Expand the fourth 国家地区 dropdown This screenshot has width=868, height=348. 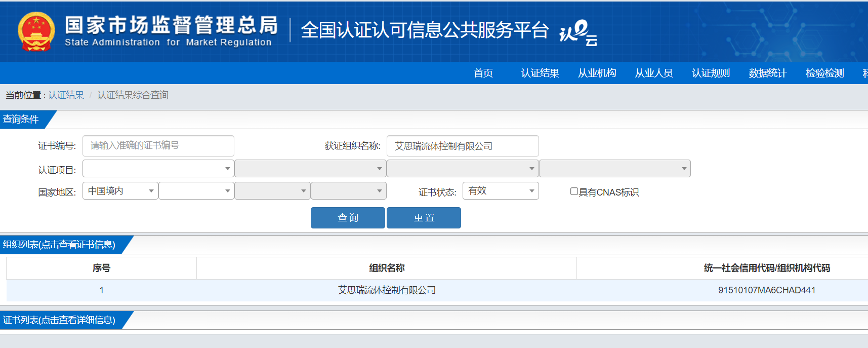pos(349,191)
